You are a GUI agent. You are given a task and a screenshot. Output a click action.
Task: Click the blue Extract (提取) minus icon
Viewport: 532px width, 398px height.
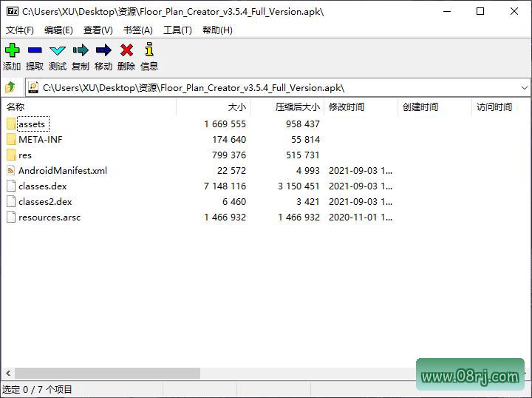[35, 50]
